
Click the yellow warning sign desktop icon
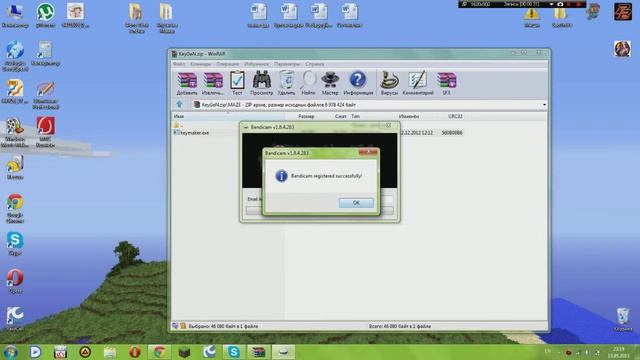[531, 17]
